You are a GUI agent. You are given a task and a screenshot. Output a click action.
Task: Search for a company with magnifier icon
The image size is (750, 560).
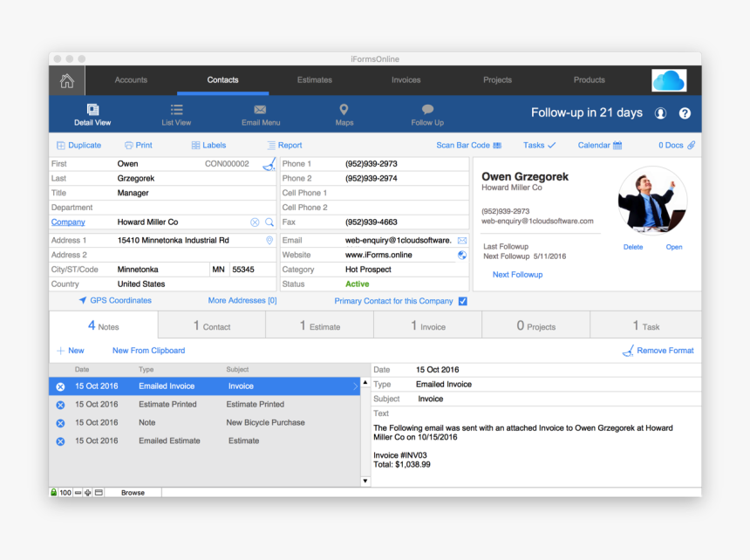tap(269, 222)
